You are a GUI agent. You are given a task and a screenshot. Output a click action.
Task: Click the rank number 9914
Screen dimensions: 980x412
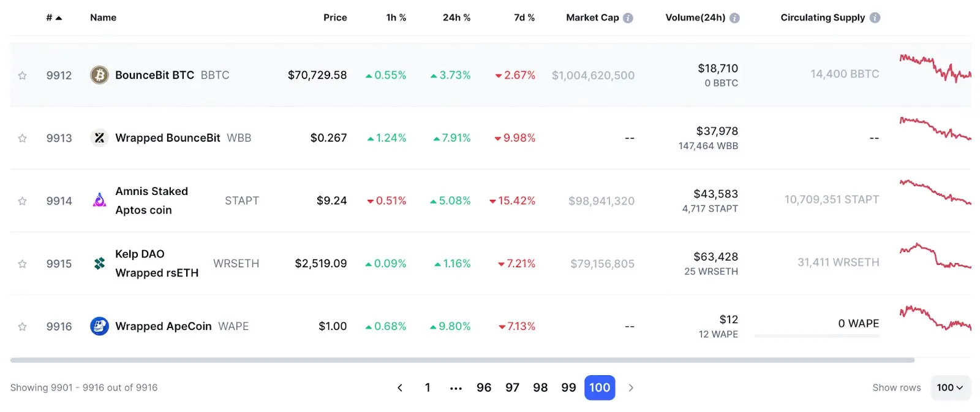59,201
